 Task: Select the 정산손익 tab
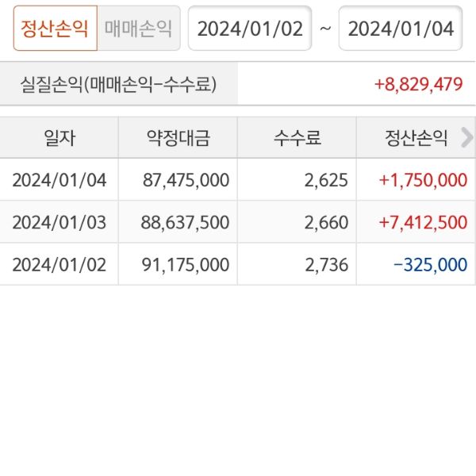[x=55, y=29]
